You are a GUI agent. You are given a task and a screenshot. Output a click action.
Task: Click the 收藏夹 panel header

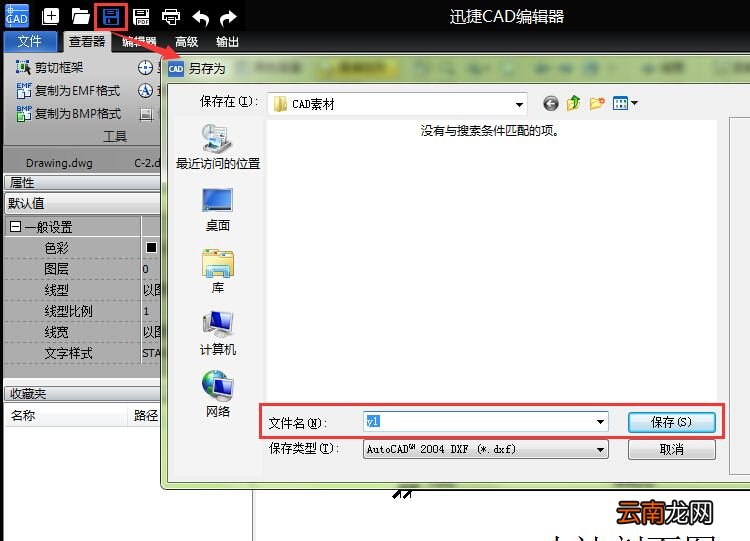(x=82, y=394)
